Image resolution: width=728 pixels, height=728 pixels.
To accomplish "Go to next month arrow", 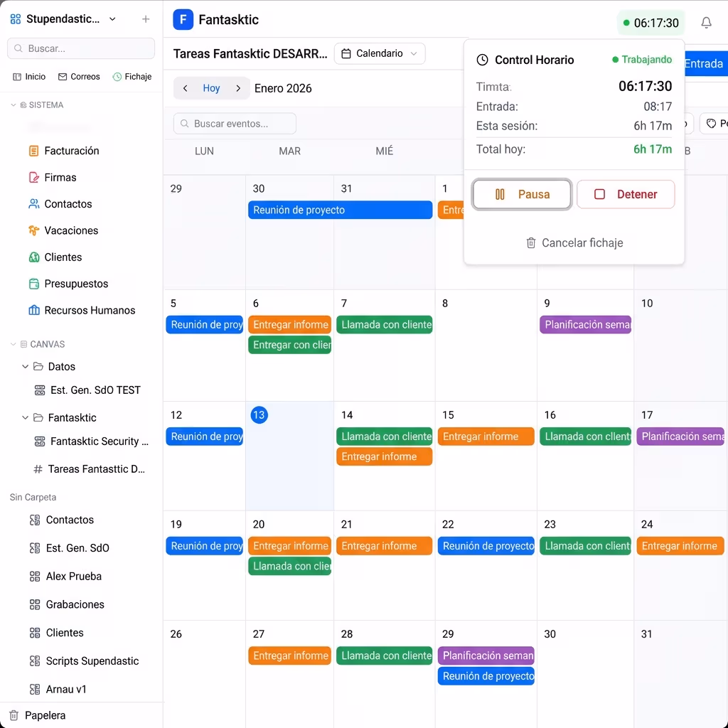I will (x=238, y=88).
